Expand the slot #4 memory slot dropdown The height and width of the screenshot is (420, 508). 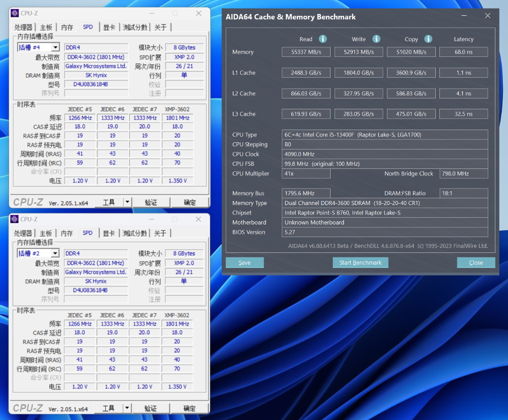coord(56,47)
